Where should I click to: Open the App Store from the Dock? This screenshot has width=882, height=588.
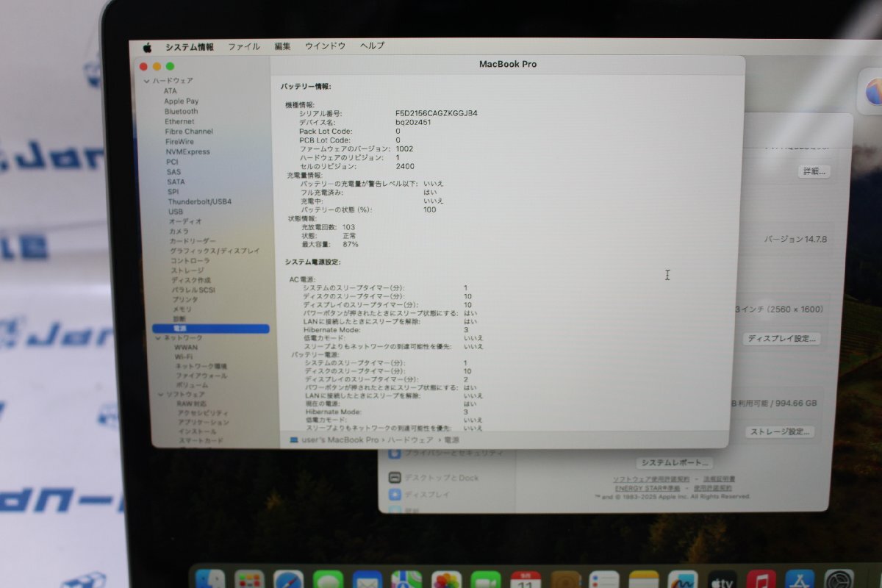coord(800,581)
